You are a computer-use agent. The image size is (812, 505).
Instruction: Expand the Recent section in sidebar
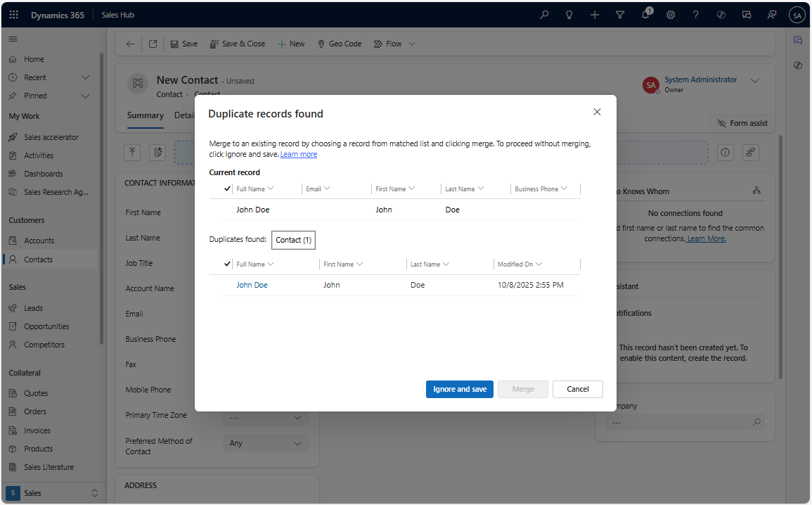[85, 77]
